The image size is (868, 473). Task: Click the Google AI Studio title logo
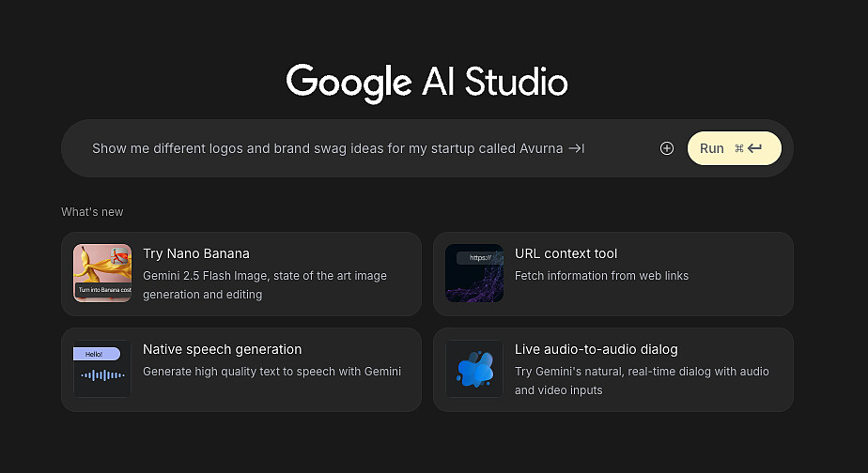click(426, 83)
